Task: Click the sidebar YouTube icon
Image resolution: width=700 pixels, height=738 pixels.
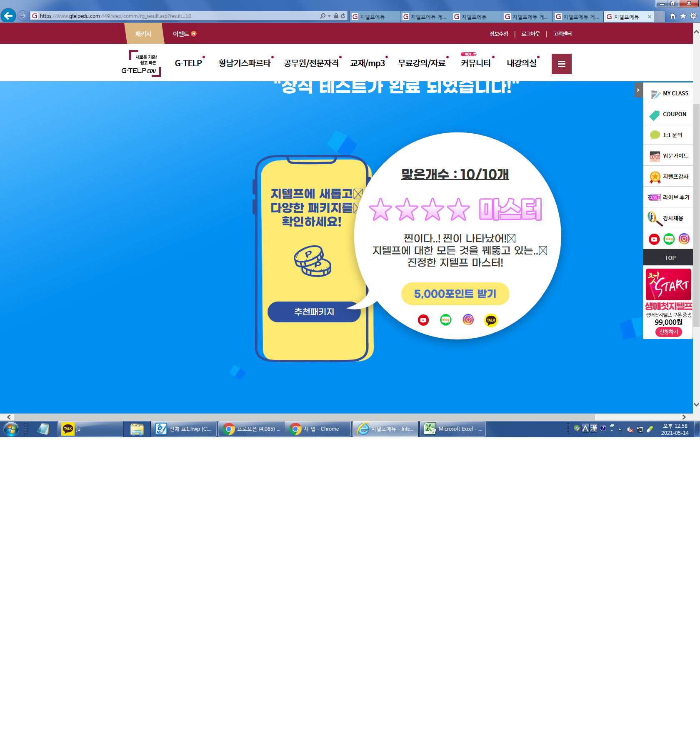Action: pos(654,239)
